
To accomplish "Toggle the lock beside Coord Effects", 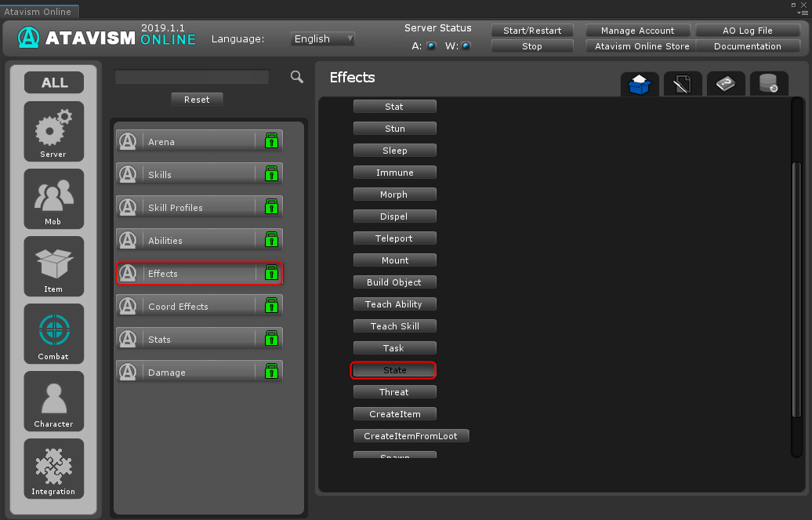I will (x=271, y=306).
